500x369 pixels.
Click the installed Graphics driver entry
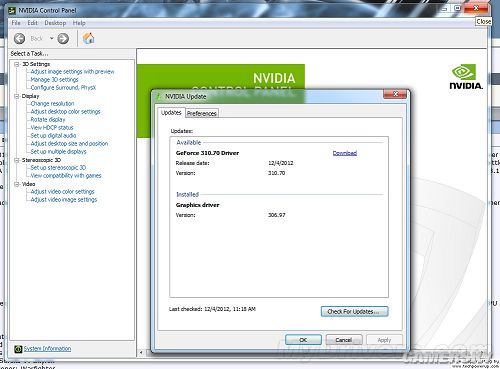(x=197, y=205)
